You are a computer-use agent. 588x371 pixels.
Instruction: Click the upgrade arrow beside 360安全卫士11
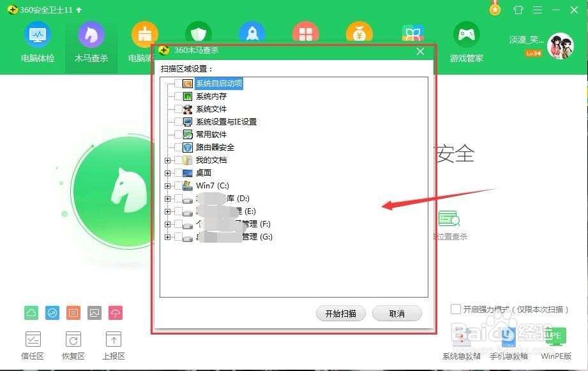click(x=79, y=10)
